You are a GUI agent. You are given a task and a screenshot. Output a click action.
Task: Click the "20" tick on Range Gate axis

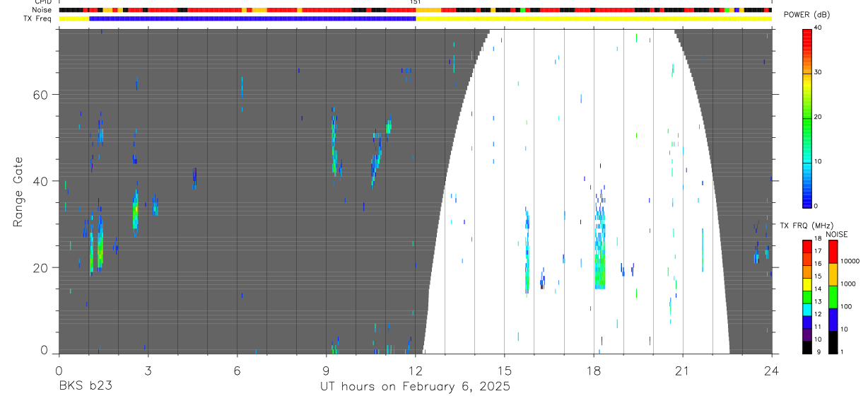pos(41,268)
